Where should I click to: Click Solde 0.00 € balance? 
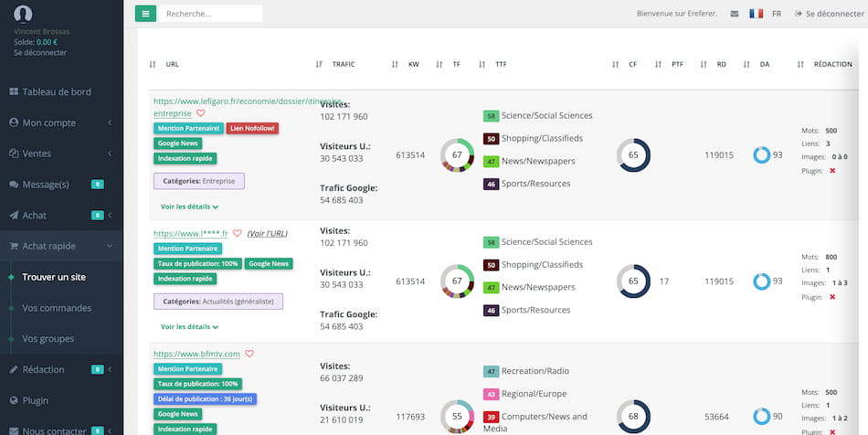pos(36,42)
